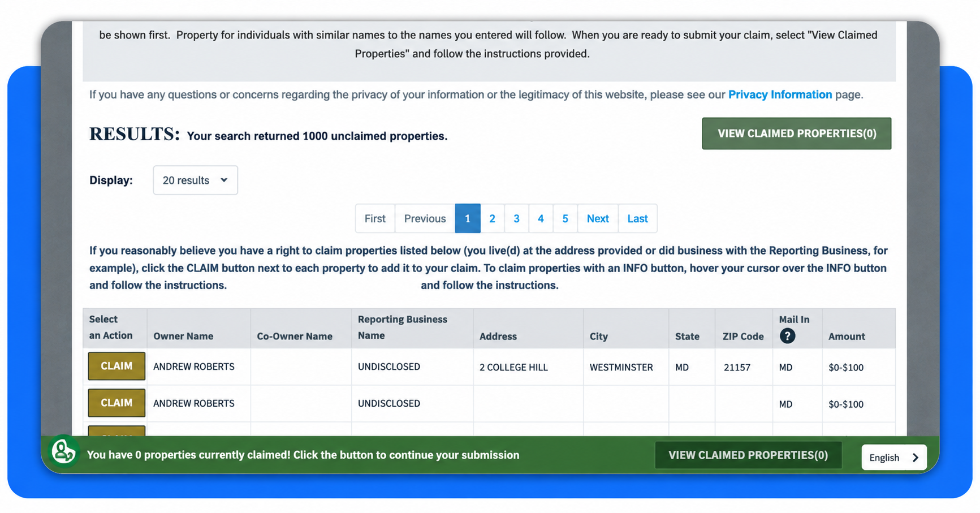Click the Mail In help question mark icon
The height and width of the screenshot is (513, 980).
[x=787, y=336]
